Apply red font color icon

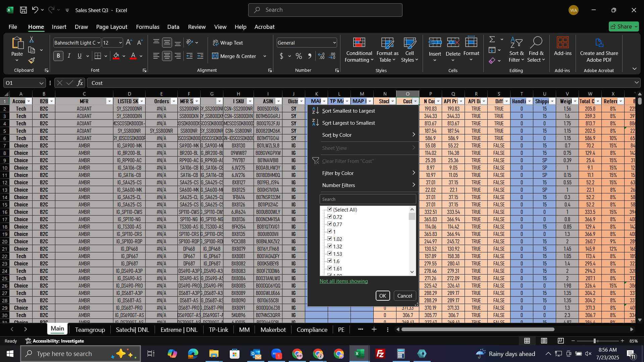[x=133, y=56]
